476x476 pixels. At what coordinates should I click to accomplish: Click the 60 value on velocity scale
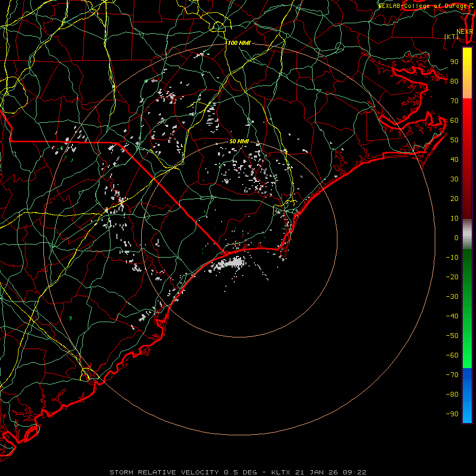tap(454, 121)
